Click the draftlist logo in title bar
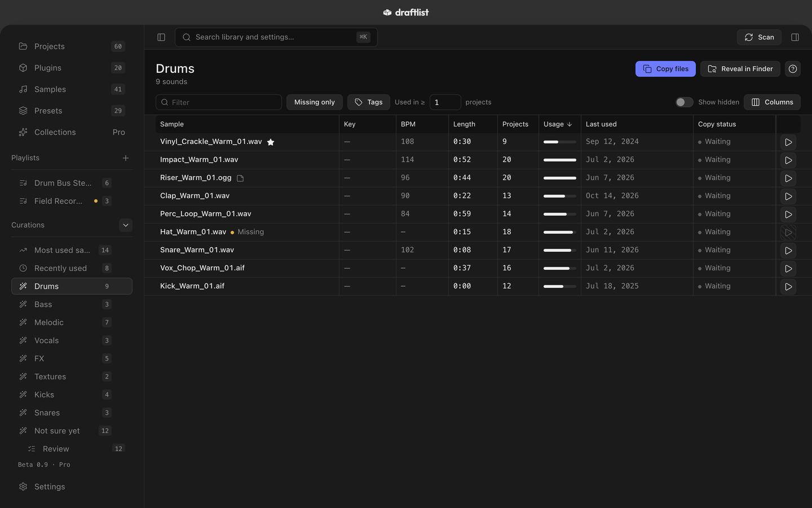The width and height of the screenshot is (812, 508). (406, 12)
